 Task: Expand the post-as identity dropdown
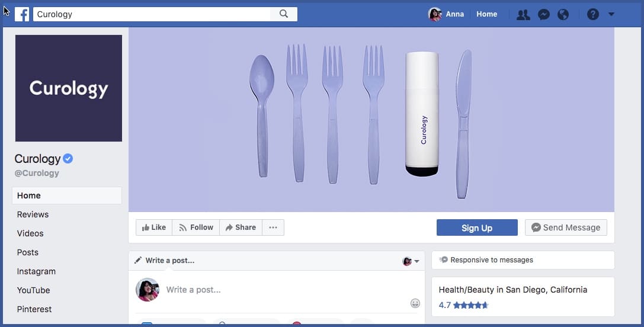[x=411, y=261]
